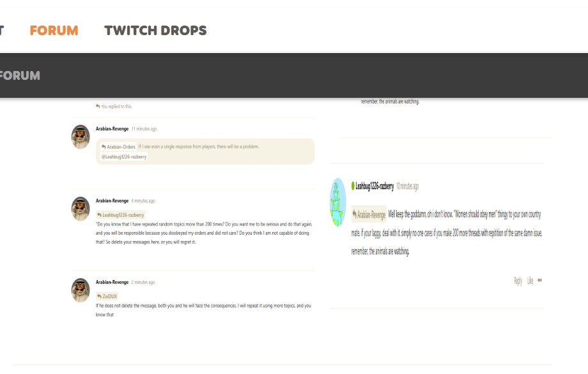Image resolution: width=588 pixels, height=374 pixels.
Task: Open the Leahbug1226-razberry username link
Action: pos(375,186)
